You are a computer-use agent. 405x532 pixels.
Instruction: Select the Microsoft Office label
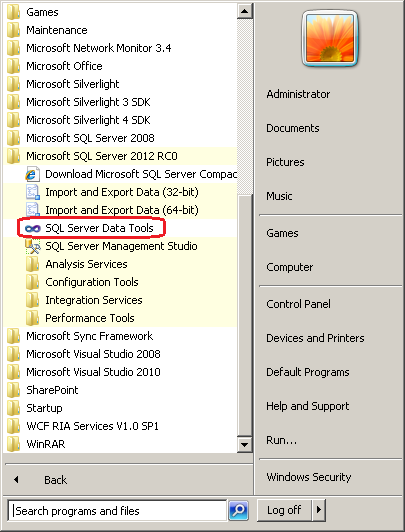coord(64,66)
